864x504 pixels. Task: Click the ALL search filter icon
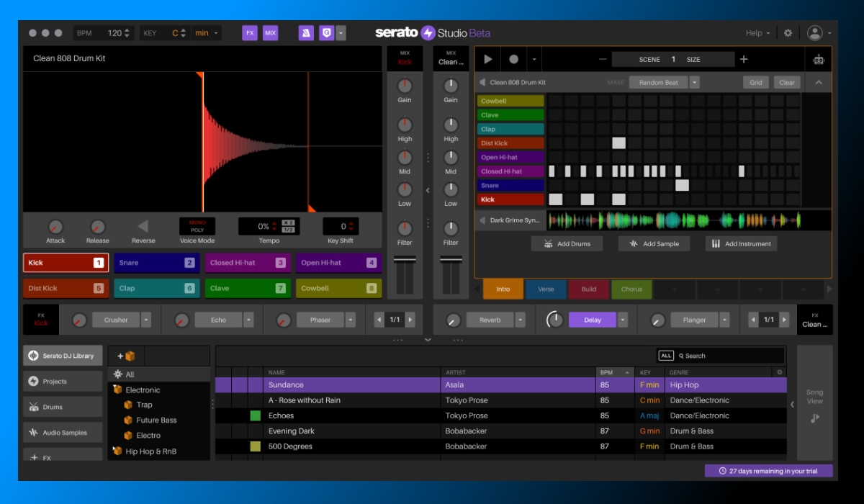[x=666, y=356]
